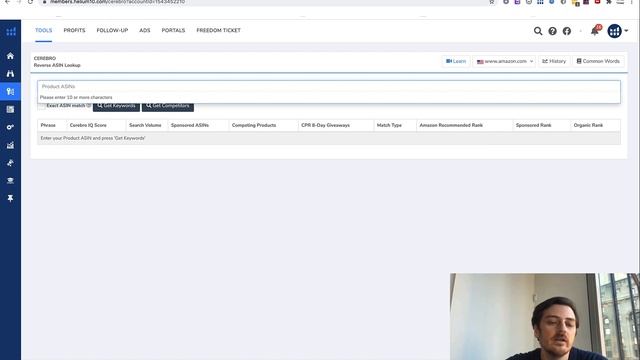Open the Facebook icon in top bar
Image resolution: width=640 pixels, height=360 pixels.
click(x=567, y=31)
